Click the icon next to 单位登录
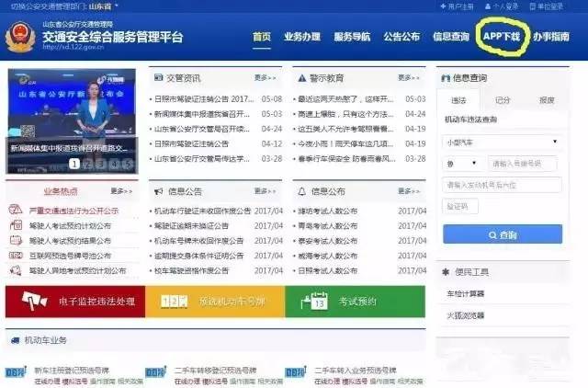Viewport: 588px width, 388px height. (533, 6)
